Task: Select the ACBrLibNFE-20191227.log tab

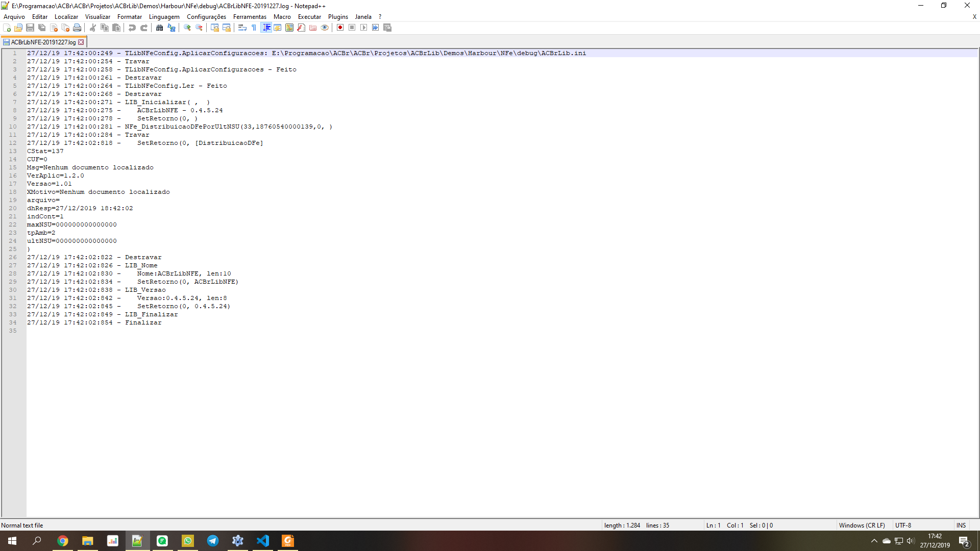Action: click(43, 42)
